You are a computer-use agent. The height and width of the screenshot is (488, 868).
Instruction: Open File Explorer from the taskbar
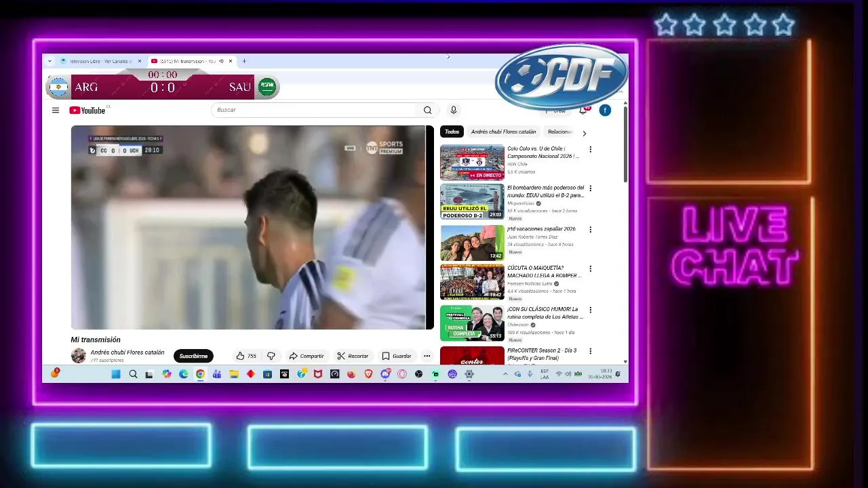pos(234,374)
